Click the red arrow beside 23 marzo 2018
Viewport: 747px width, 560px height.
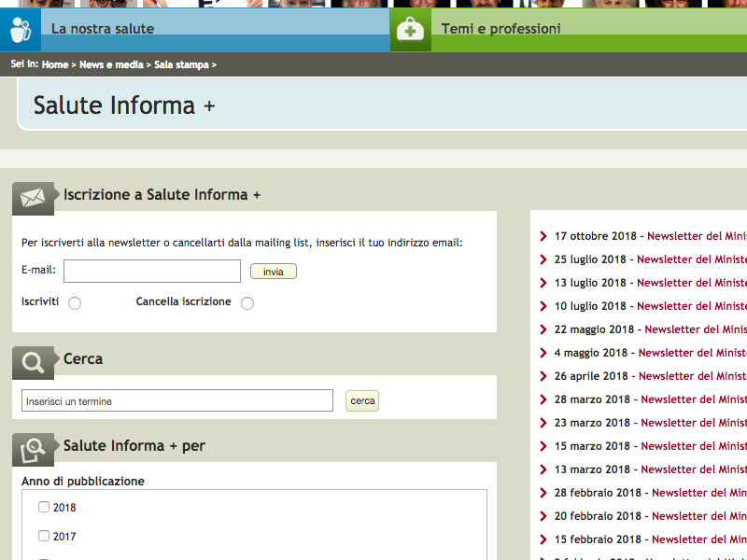point(543,423)
